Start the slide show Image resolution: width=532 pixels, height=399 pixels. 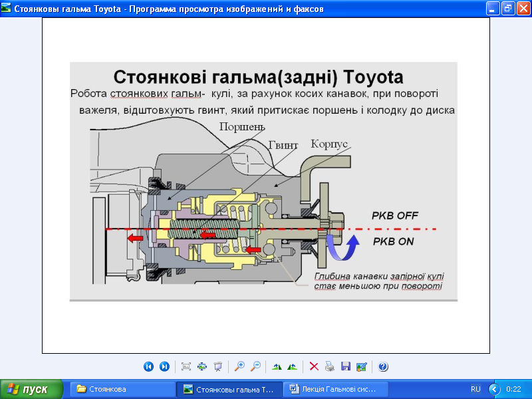pyautogui.click(x=218, y=366)
